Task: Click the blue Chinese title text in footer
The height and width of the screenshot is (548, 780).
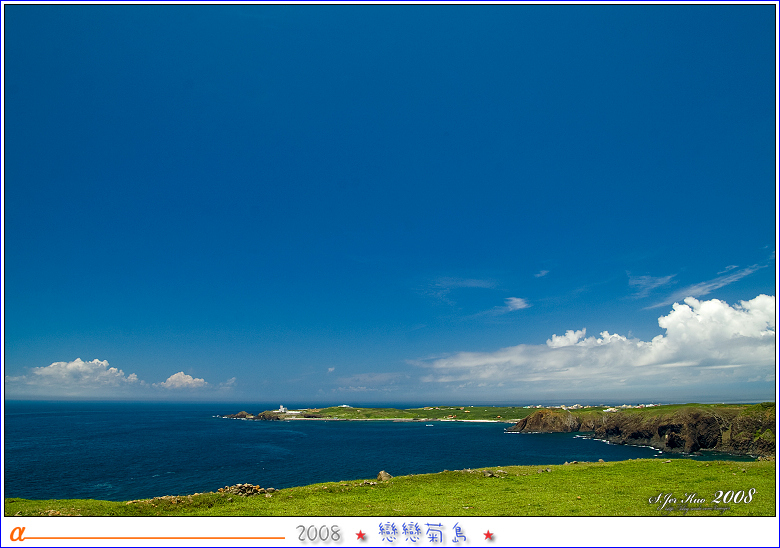Action: click(x=424, y=533)
